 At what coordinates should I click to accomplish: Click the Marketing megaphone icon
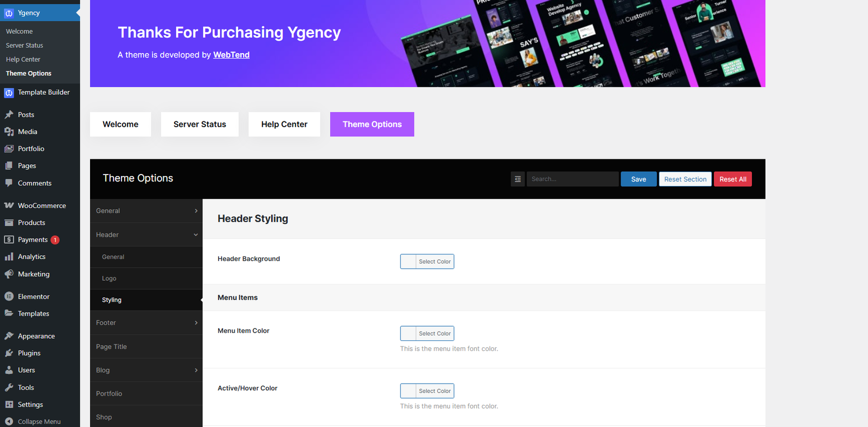[x=9, y=274]
